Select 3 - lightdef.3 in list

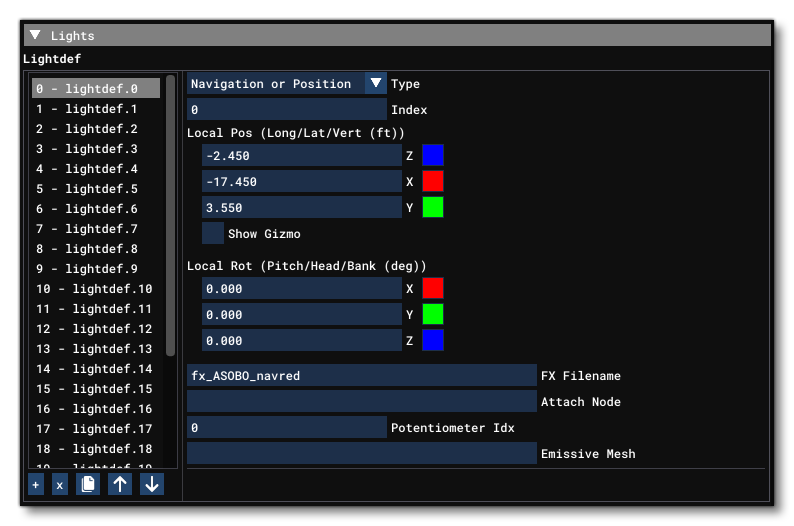(96, 148)
